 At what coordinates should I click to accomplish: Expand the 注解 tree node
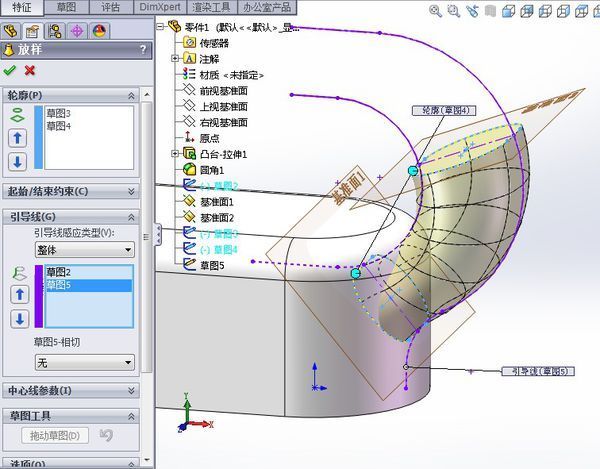coord(175,58)
